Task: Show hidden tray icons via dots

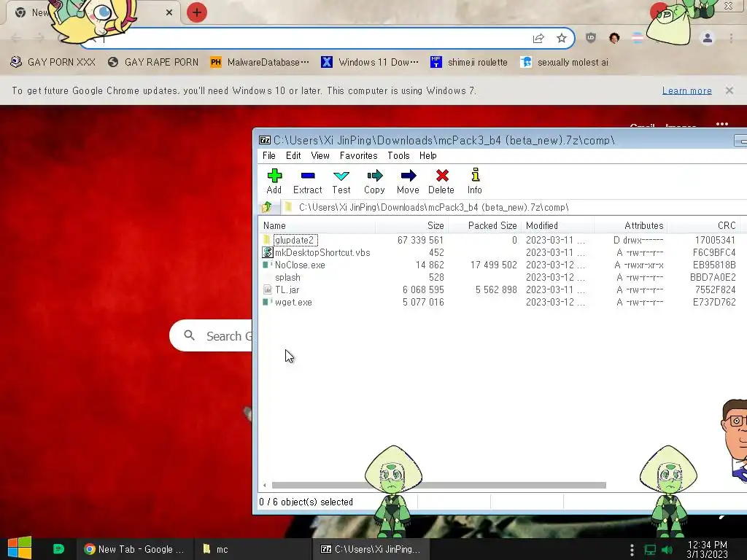Action: [632, 550]
